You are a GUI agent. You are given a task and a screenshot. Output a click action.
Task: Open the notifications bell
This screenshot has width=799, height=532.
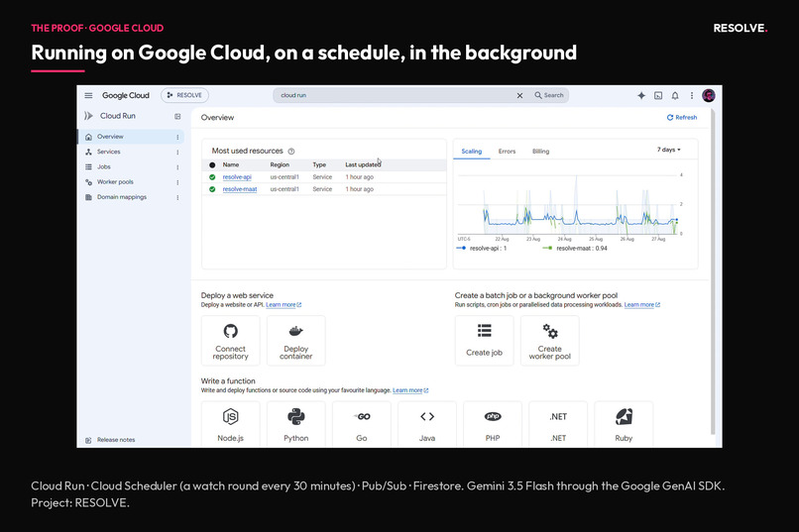point(675,95)
